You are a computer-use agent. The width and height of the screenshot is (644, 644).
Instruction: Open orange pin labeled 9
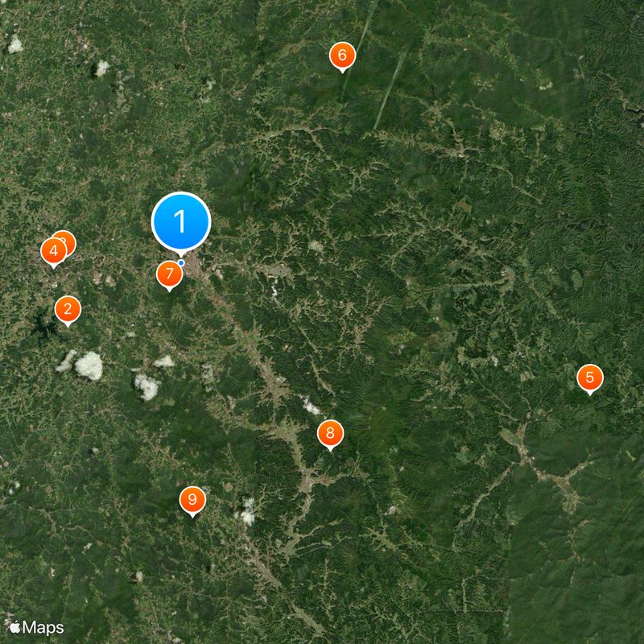click(192, 500)
